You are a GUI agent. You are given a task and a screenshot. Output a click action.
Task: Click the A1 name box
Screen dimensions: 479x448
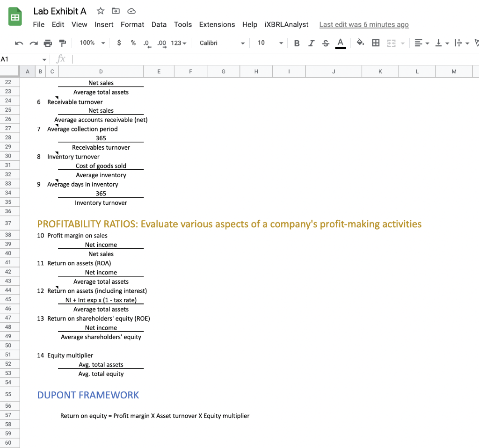(x=21, y=59)
